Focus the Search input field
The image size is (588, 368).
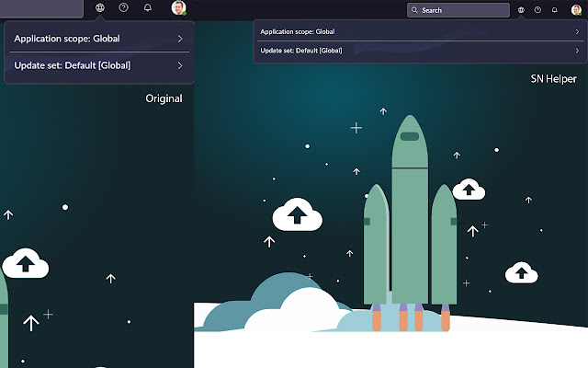458,10
